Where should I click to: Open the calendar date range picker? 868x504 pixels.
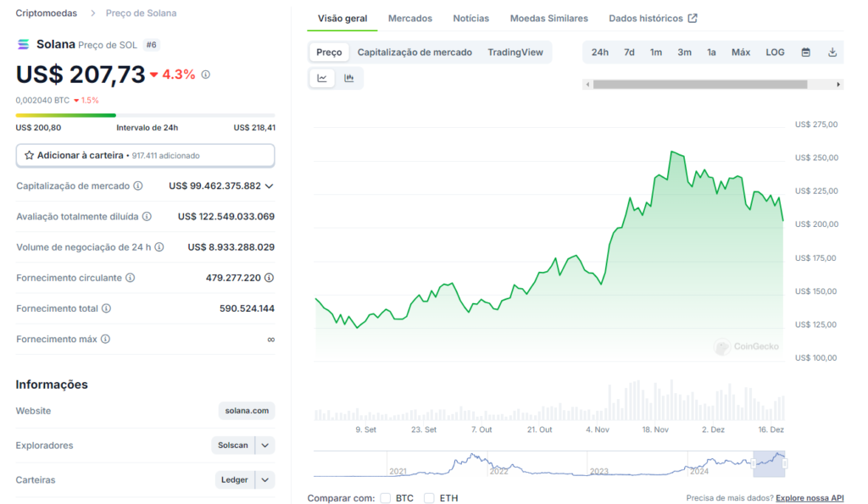[x=806, y=52]
